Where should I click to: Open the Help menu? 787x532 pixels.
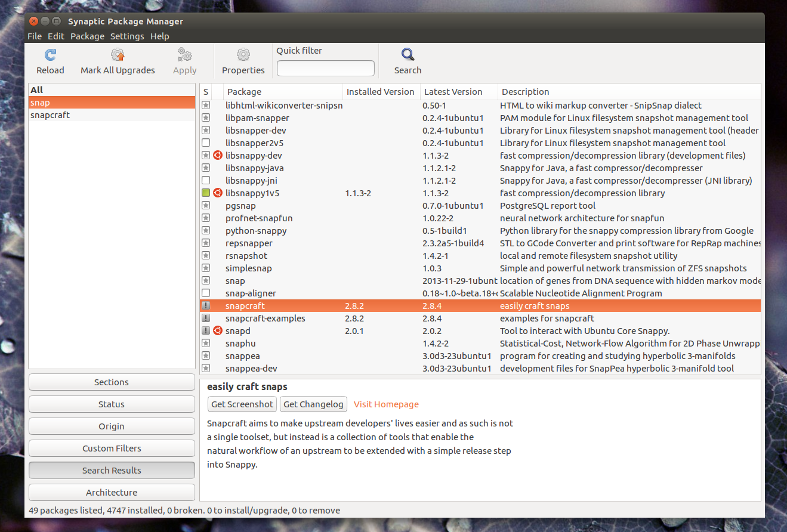160,36
